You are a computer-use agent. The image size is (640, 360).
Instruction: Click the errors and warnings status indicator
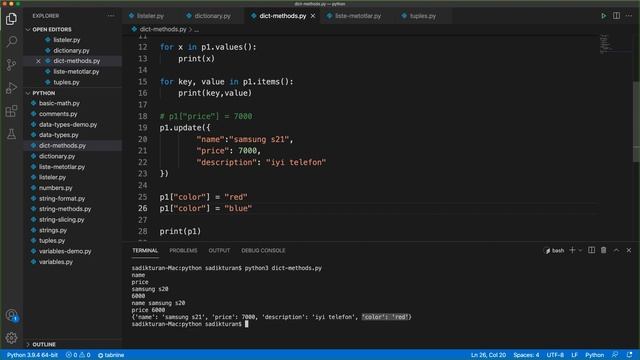pos(78,355)
